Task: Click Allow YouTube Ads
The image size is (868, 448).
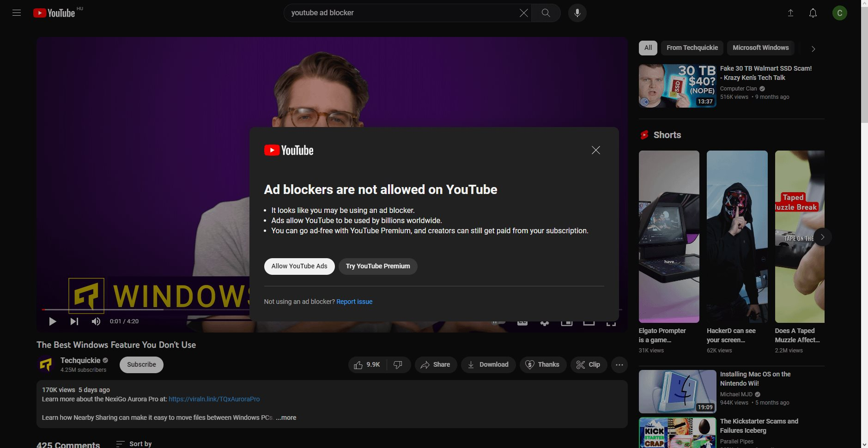Action: click(299, 266)
